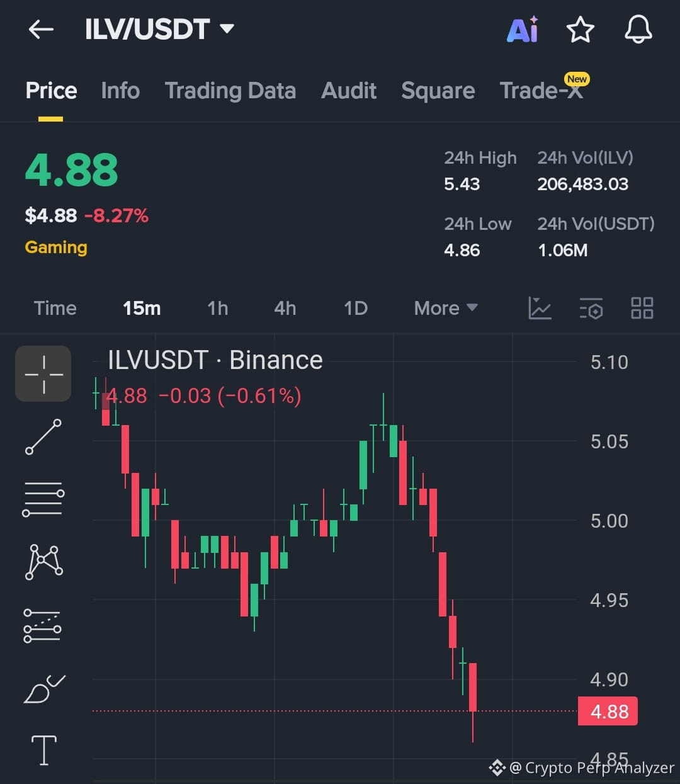Open chart settings icon
Viewport: 680px width, 784px height.
pos(591,308)
